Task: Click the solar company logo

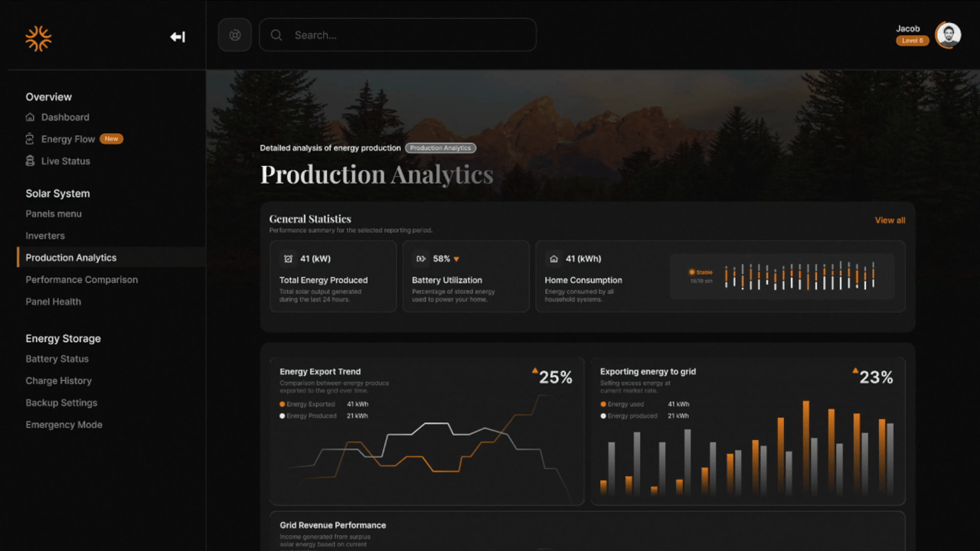Action: (x=38, y=36)
